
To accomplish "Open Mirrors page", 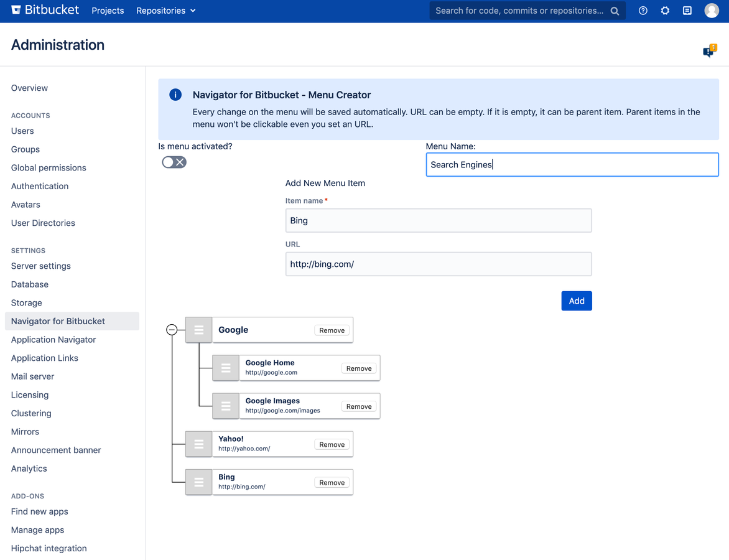I will point(25,432).
